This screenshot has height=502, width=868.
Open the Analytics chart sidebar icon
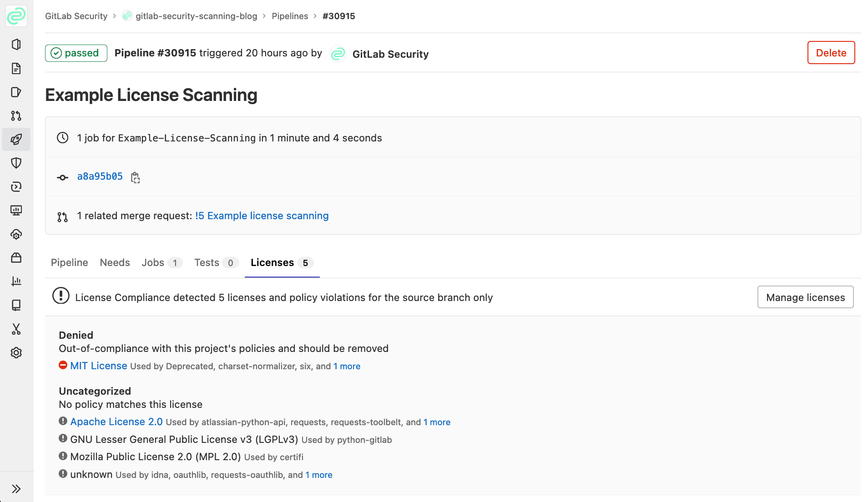pyautogui.click(x=16, y=281)
